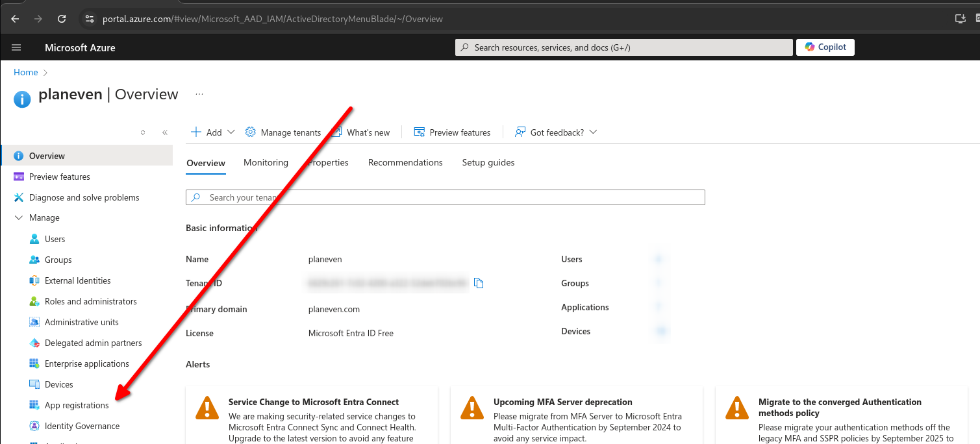The width and height of the screenshot is (980, 444).
Task: Click the Basic information heading
Action: click(x=221, y=228)
